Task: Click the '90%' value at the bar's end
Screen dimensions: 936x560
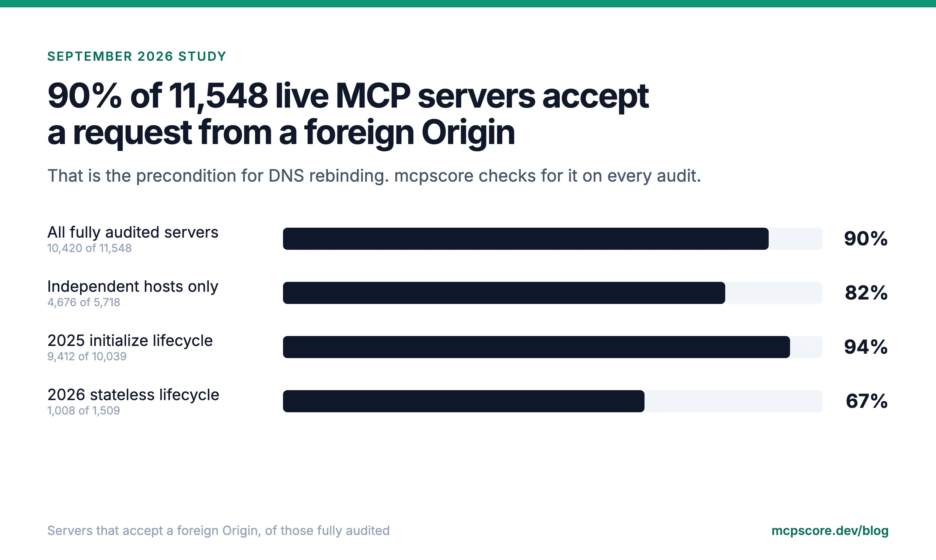Action: (x=866, y=238)
